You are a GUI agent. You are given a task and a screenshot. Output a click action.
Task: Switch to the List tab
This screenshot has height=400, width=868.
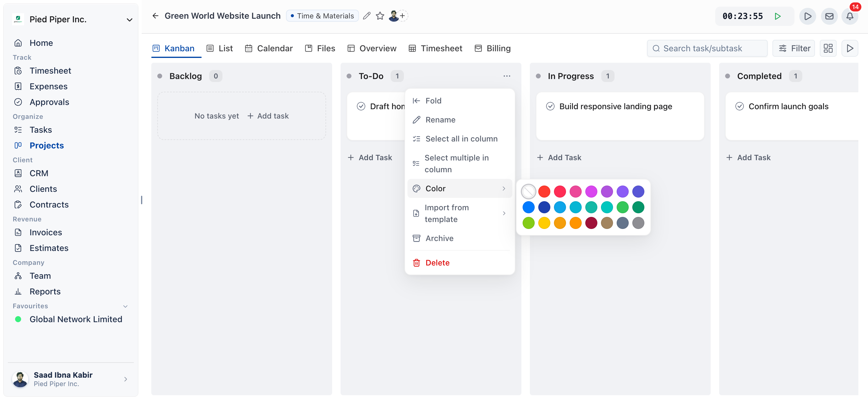(219, 48)
